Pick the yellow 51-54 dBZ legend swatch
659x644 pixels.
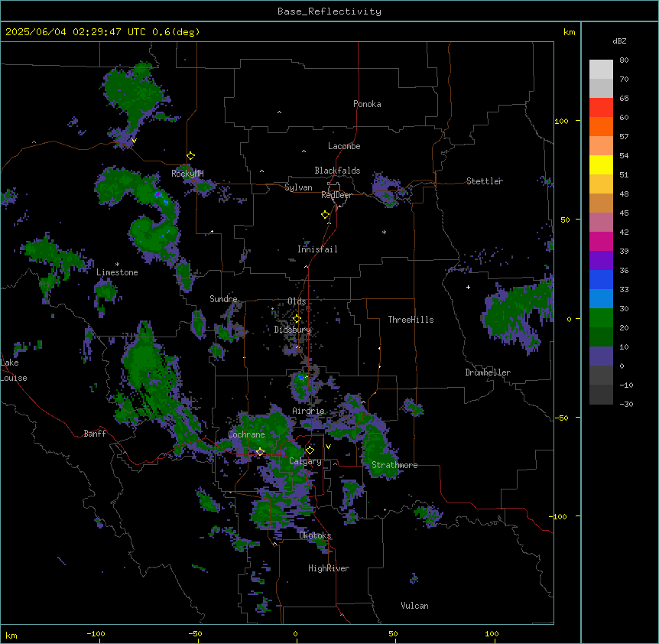601,164
